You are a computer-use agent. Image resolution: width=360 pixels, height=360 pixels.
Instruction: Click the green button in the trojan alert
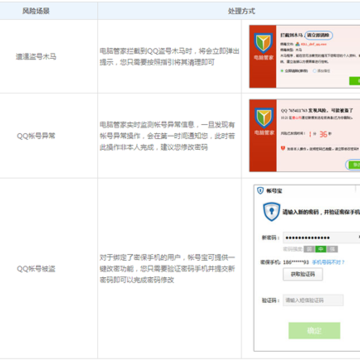click(354, 81)
